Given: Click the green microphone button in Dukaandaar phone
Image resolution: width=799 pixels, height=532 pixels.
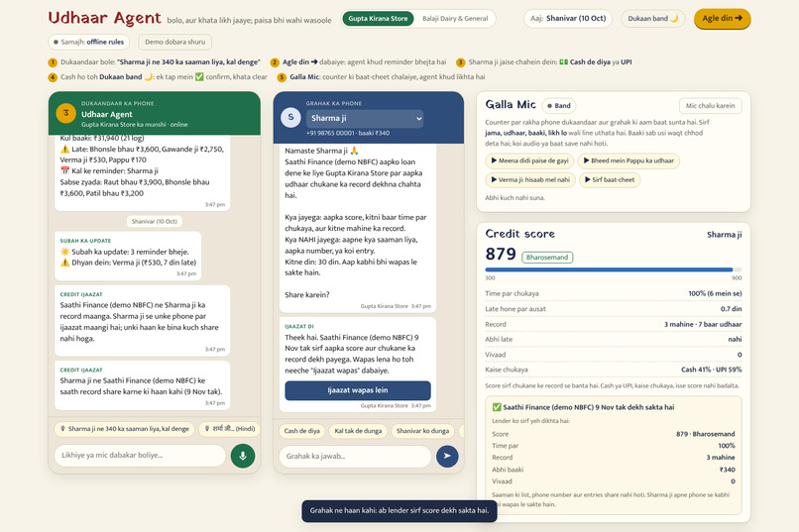Looking at the screenshot, I should pos(243,456).
